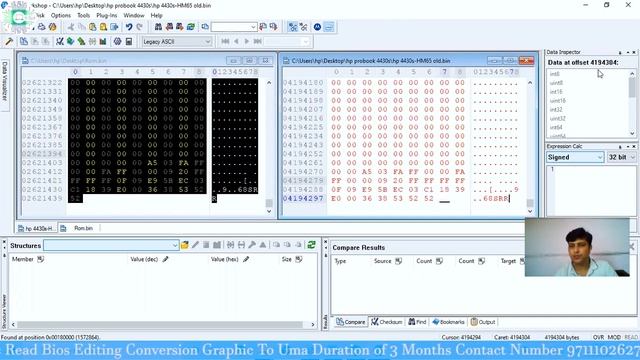Open the Tools menu

[x=83, y=15]
